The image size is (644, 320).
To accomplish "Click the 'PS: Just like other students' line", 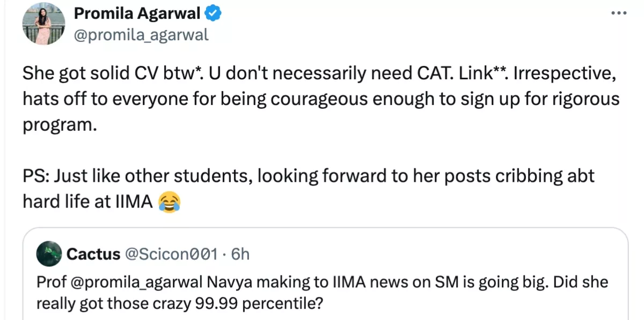I will tap(308, 176).
